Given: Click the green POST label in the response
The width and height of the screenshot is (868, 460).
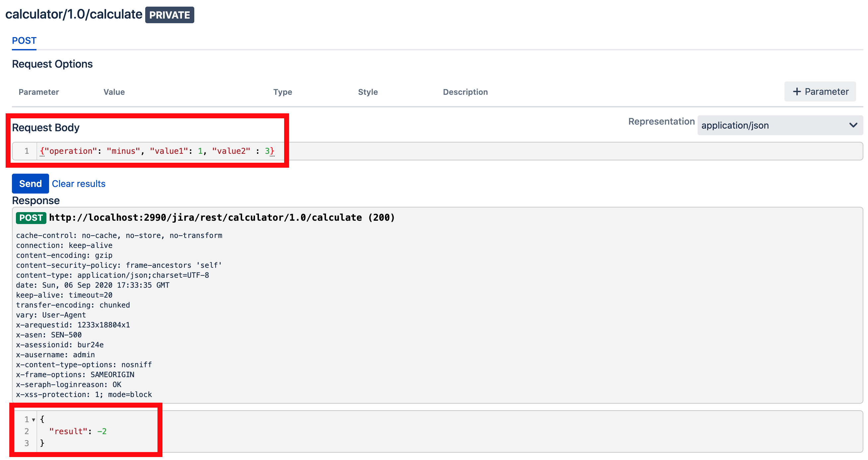Looking at the screenshot, I should 31,217.
